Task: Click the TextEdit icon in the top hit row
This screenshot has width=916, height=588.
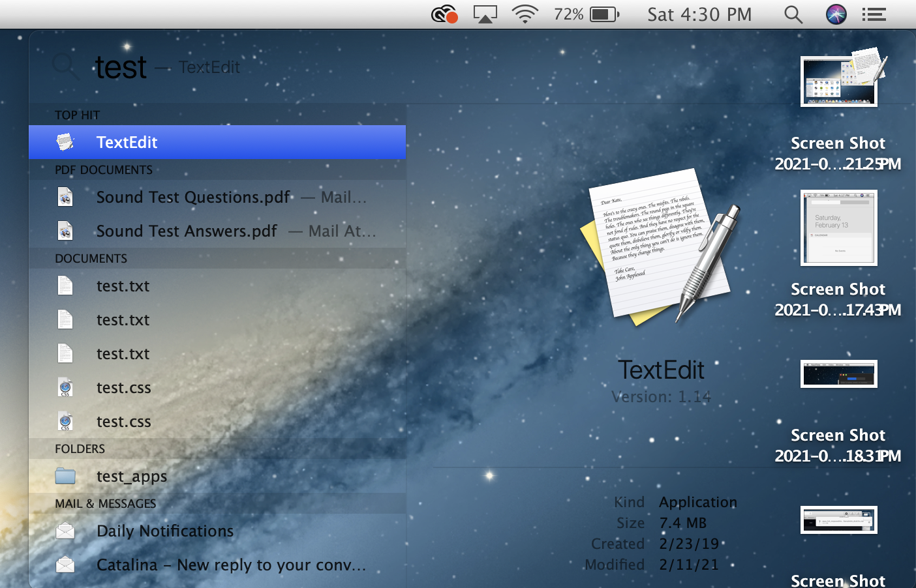Action: click(x=65, y=141)
